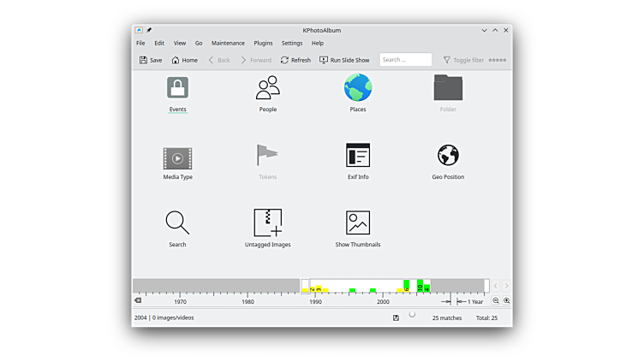The image size is (644, 362).
Task: Clear the date bar selection
Action: (138, 301)
